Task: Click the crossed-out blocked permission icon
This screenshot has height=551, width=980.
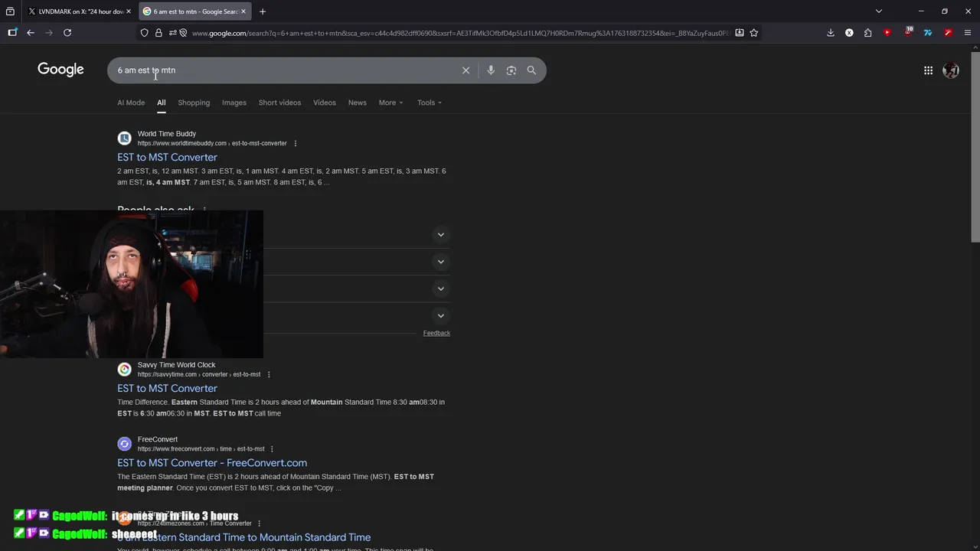Action: pos(183,33)
